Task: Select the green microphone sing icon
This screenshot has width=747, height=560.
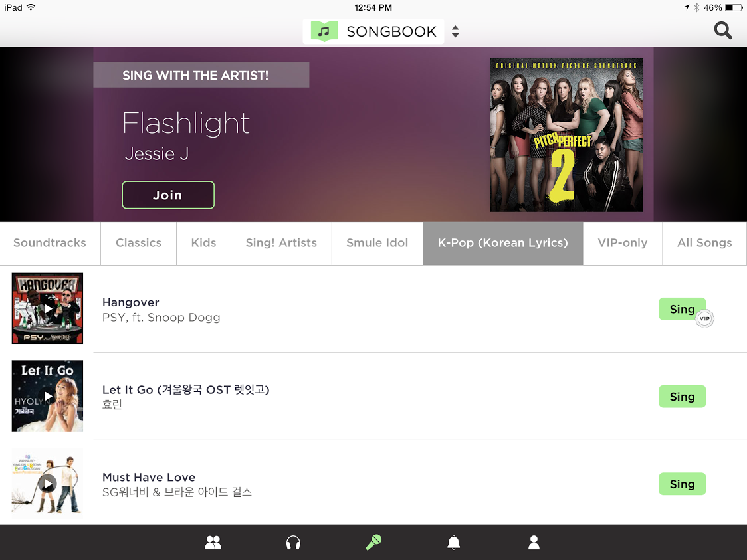Action: coord(374,542)
